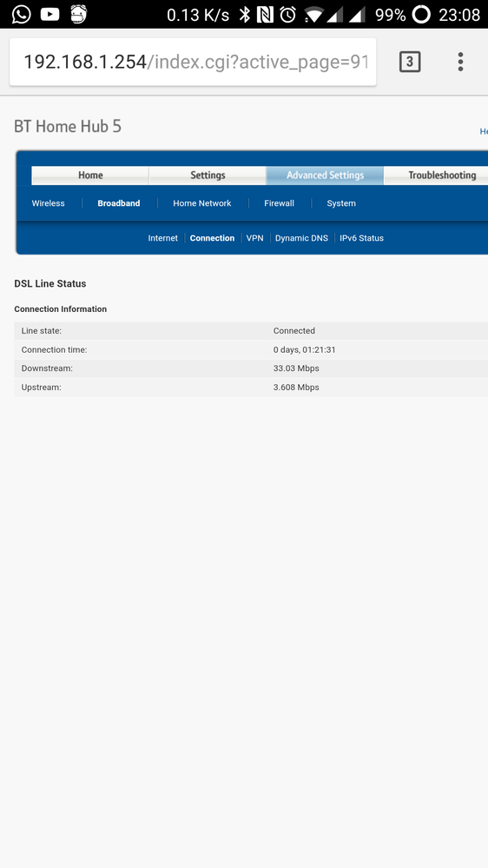Open the Home Network submenu
This screenshot has height=868, width=488.
202,203
